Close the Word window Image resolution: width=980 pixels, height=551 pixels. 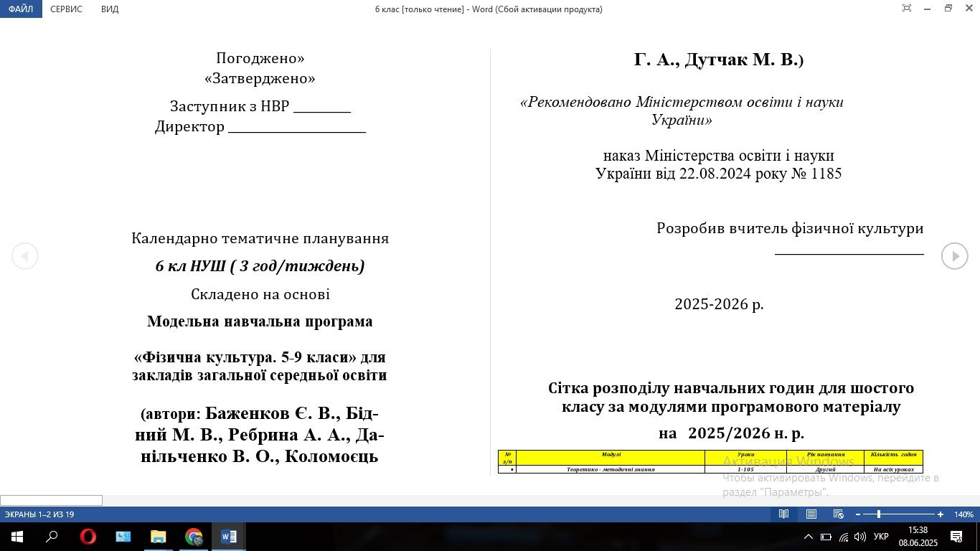point(969,9)
